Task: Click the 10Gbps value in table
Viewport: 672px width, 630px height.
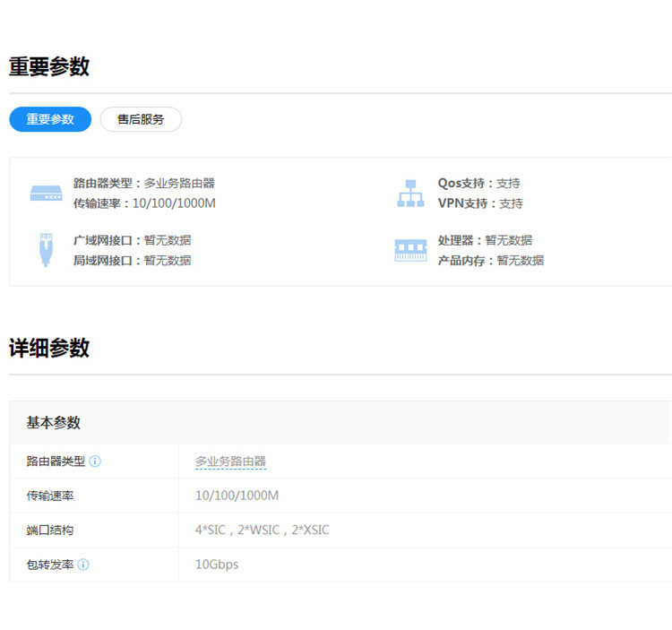Action: click(x=217, y=565)
